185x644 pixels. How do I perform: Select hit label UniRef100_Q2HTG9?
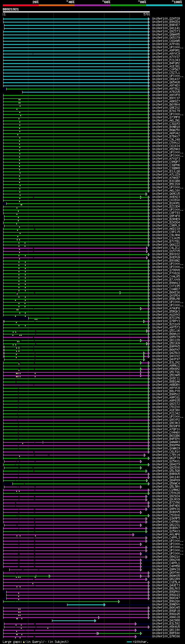[x=166, y=19]
